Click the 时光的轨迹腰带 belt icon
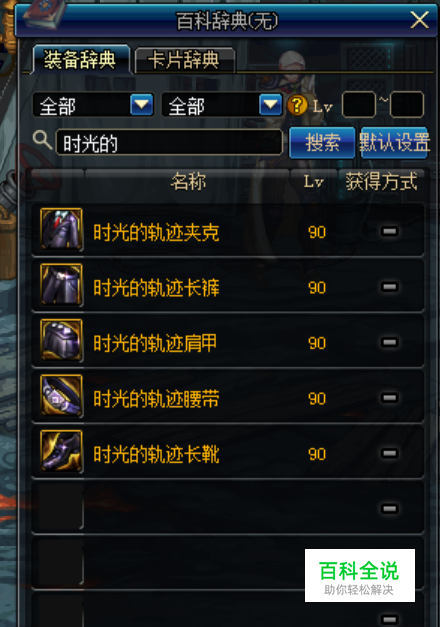This screenshot has height=627, width=440. pos(62,396)
